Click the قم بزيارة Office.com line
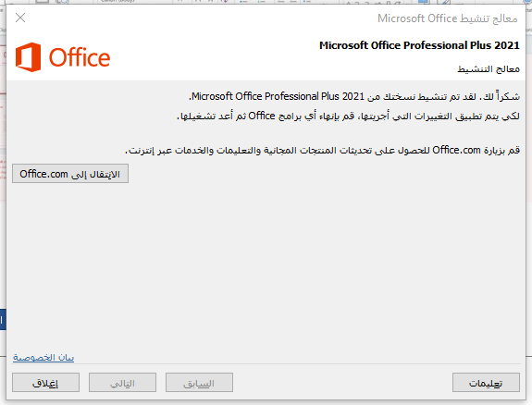 coord(322,150)
